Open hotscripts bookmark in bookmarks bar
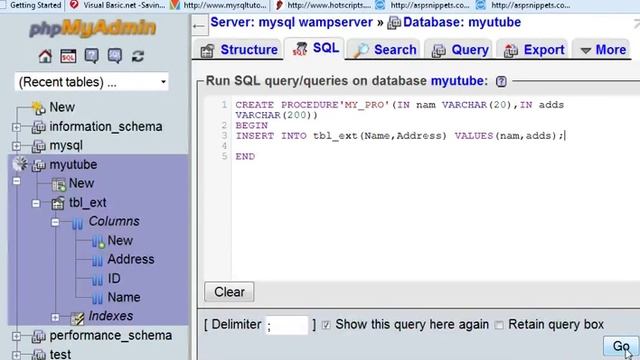640x360 pixels. 324,5
